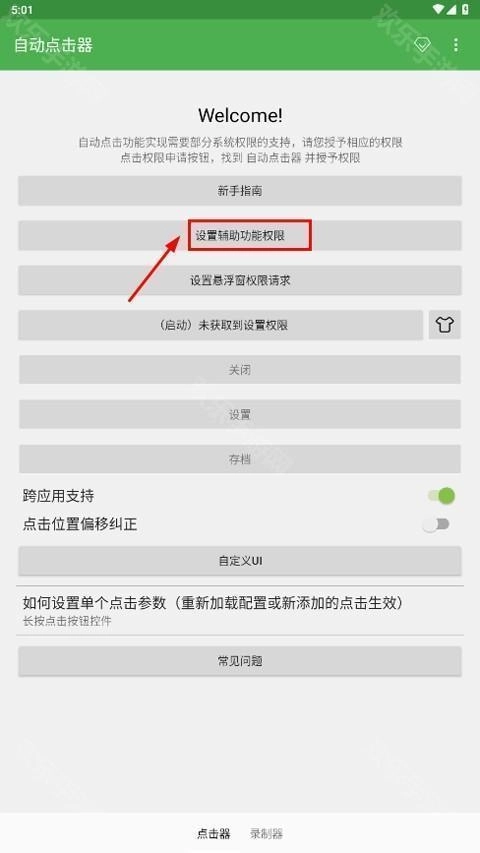Image resolution: width=480 pixels, height=853 pixels.
Task: Tap the t-shirt theme icon button
Action: pos(445,325)
